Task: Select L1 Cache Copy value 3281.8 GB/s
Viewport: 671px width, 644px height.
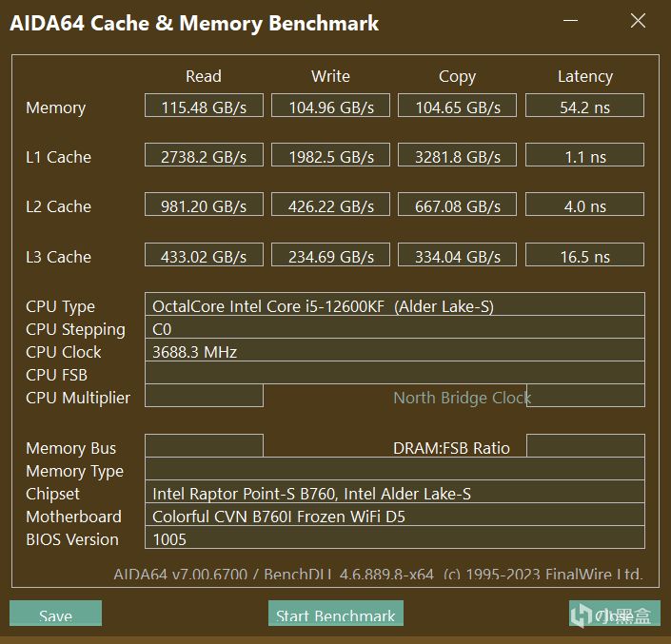Action: (457, 155)
